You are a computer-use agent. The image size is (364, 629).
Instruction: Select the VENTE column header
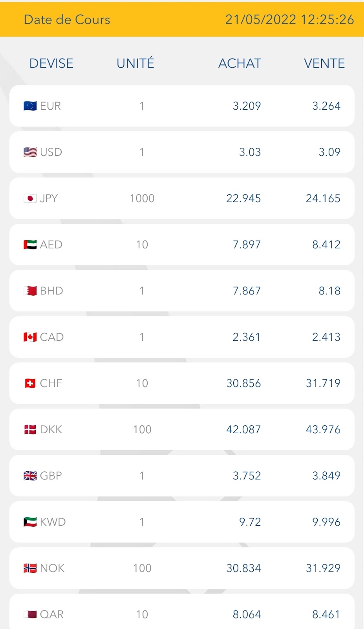click(324, 63)
